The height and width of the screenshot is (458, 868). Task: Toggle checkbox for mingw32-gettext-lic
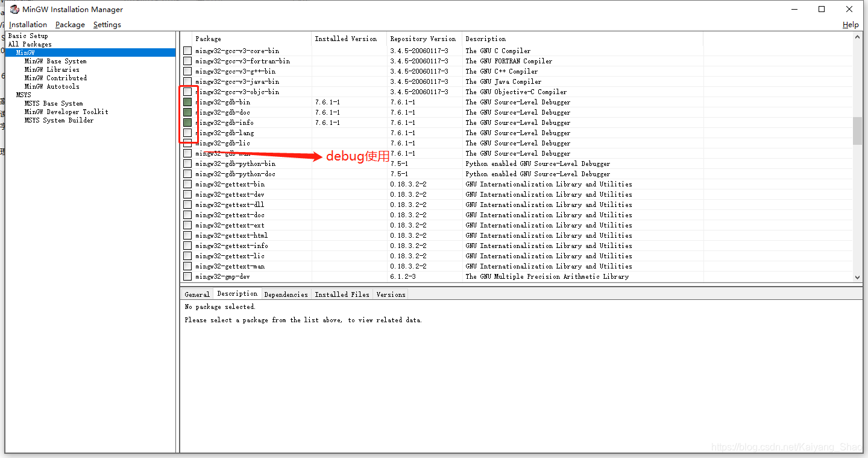click(x=187, y=256)
